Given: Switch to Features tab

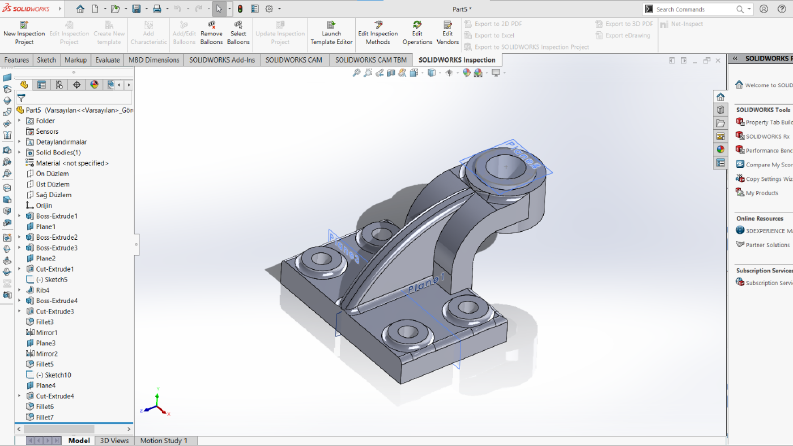Looking at the screenshot, I should click(x=17, y=60).
